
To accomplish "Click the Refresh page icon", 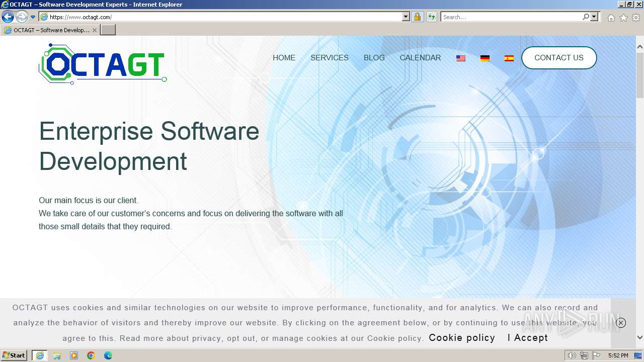I will pyautogui.click(x=431, y=17).
